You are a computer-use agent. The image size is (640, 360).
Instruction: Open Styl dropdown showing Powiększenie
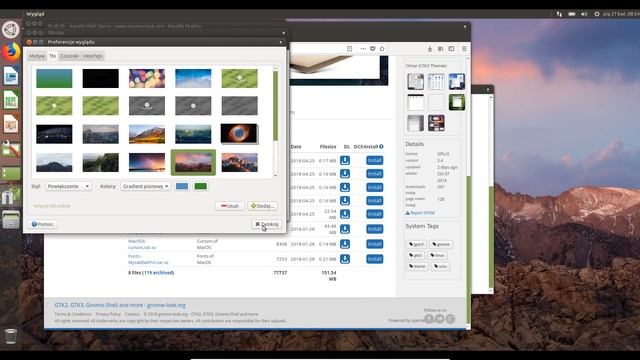[x=68, y=186]
